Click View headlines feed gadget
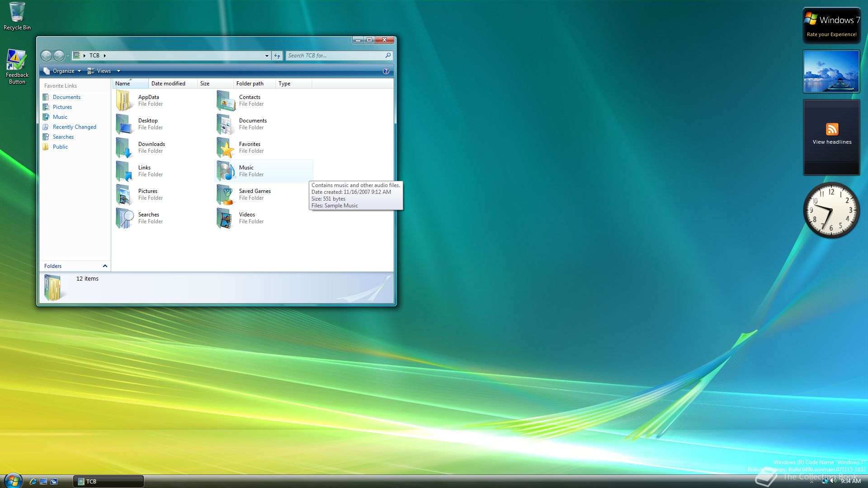Screen dimensions: 868x488 [x=831, y=137]
